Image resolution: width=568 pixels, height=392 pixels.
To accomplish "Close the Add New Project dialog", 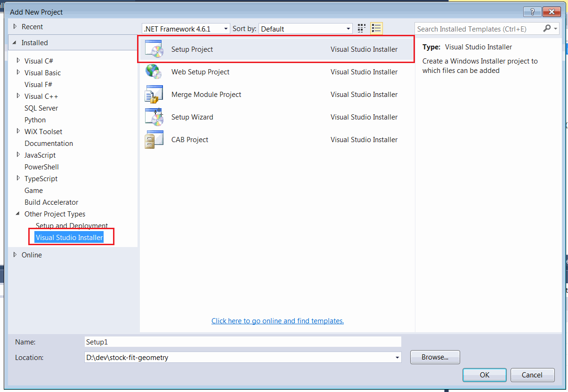I will (551, 12).
